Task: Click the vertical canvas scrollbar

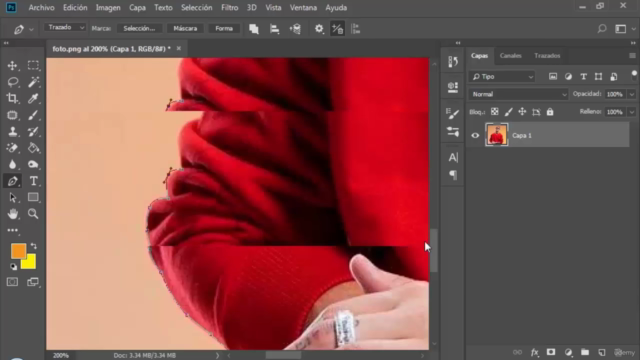Action: point(434,251)
